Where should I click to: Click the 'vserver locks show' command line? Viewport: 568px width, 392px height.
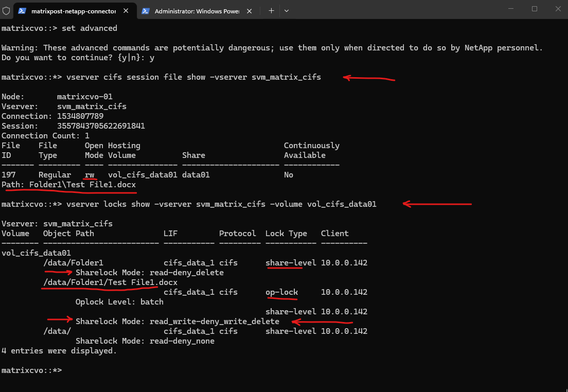click(221, 204)
